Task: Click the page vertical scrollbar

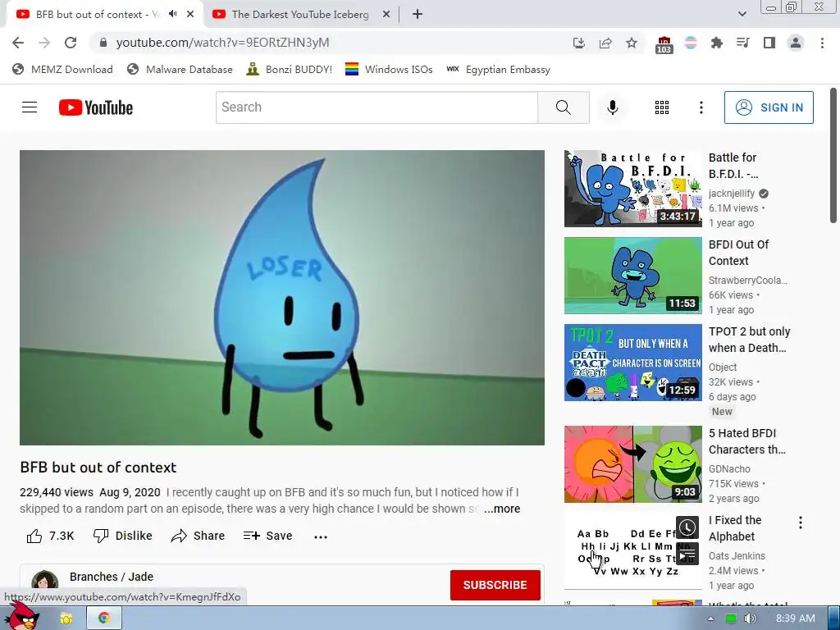Action: point(833,155)
